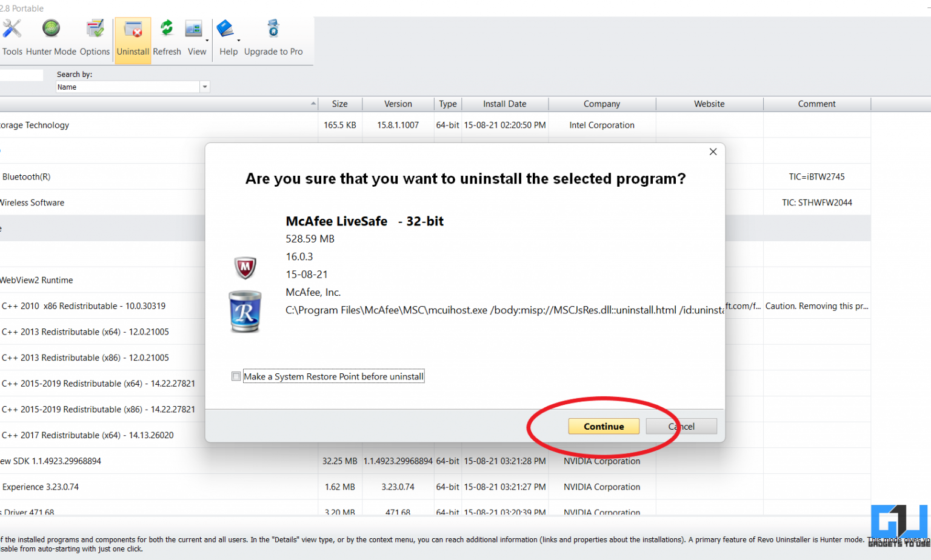Close the uninstall confirmation dialog
The height and width of the screenshot is (560, 931).
(713, 152)
